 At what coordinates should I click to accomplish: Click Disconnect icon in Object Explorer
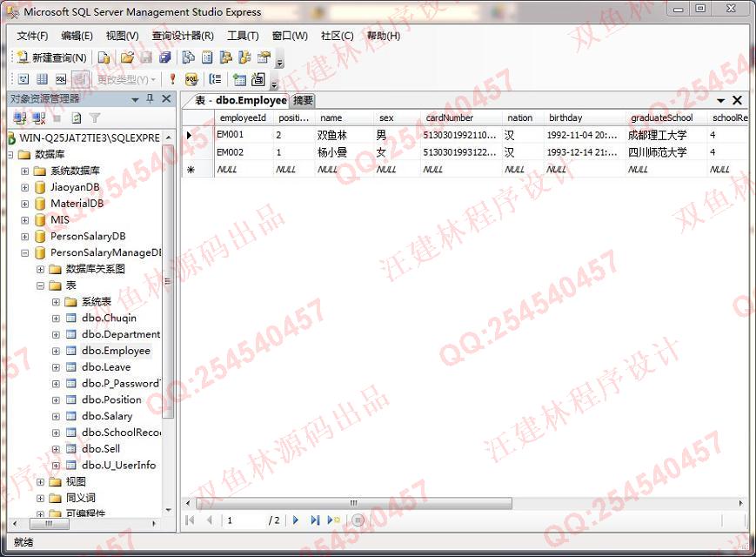point(38,117)
